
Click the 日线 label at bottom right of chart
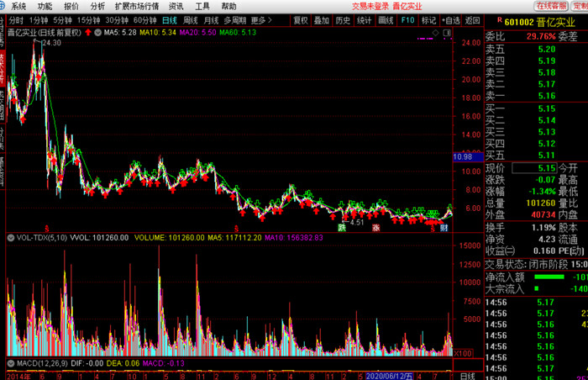[x=467, y=376]
